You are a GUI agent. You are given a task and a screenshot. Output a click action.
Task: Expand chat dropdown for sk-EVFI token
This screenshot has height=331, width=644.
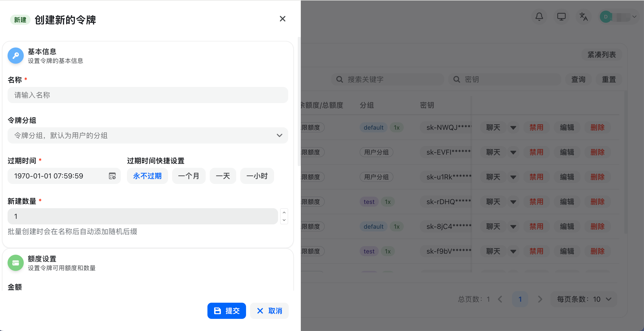(513, 152)
